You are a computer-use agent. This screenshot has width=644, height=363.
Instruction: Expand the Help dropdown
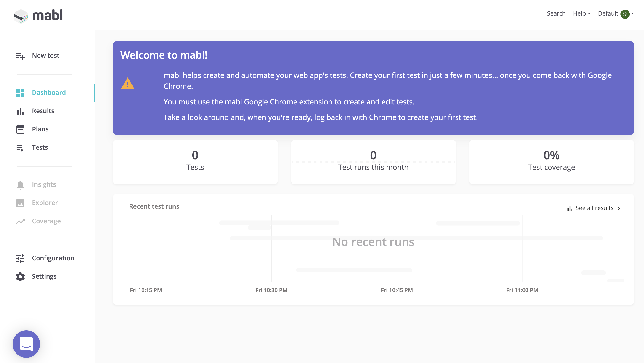tap(581, 13)
